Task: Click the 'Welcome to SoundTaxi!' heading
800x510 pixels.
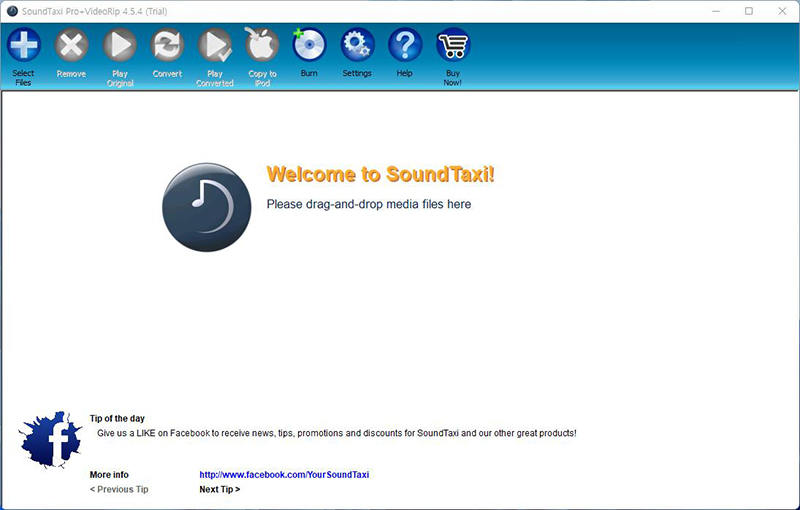Action: pyautogui.click(x=381, y=174)
